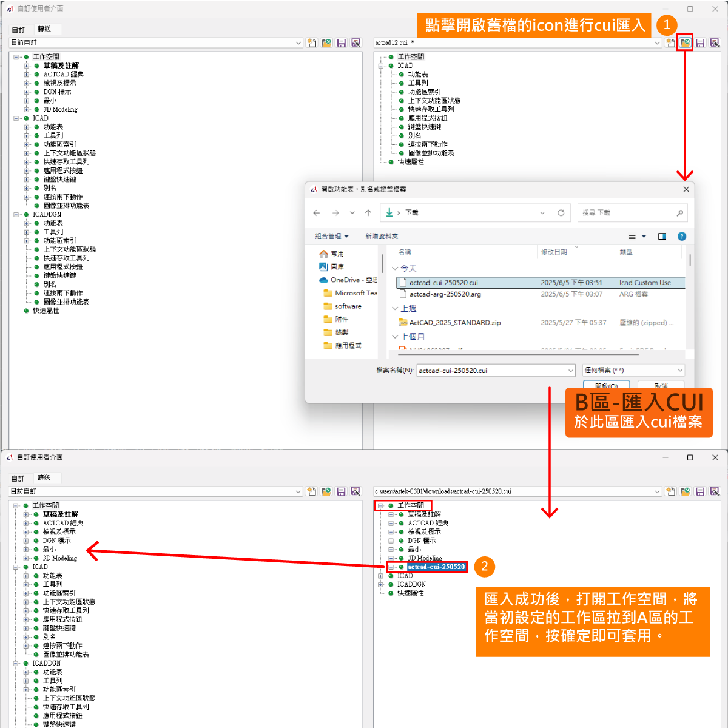The image size is (728, 728).
Task: Open OneDrive in the dialog sidebar
Action: pyautogui.click(x=348, y=280)
